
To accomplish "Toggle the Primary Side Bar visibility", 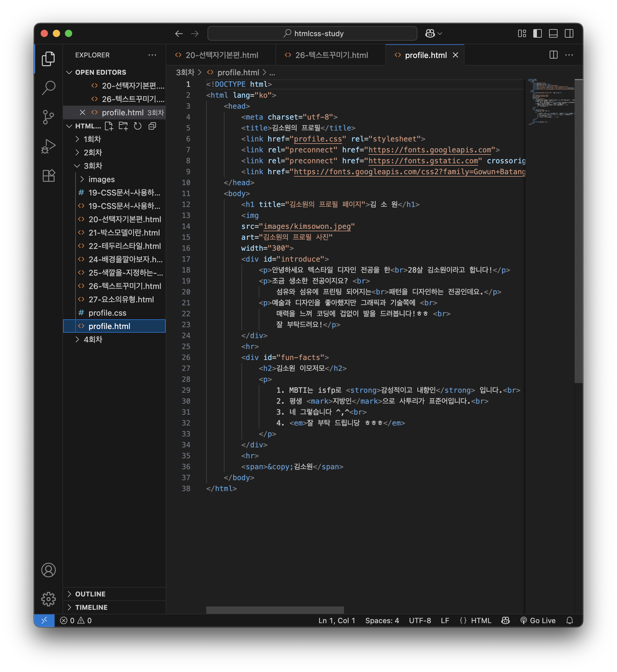I will (x=537, y=33).
